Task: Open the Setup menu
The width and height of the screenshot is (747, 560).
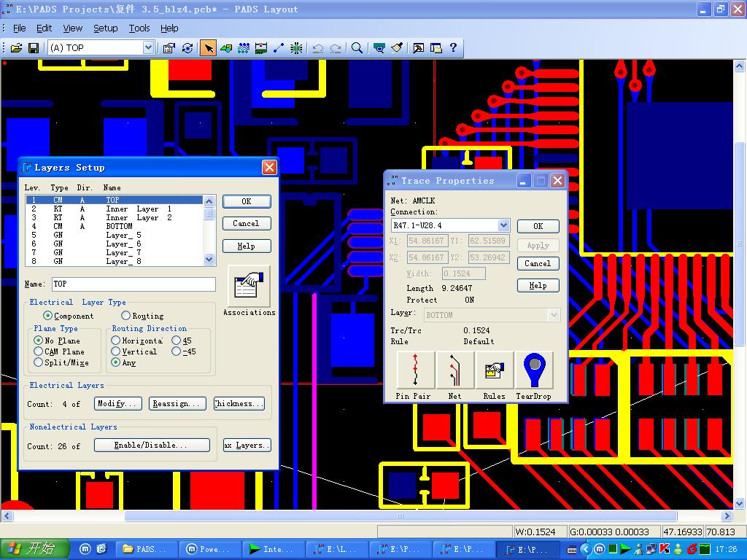Action: pos(105,28)
